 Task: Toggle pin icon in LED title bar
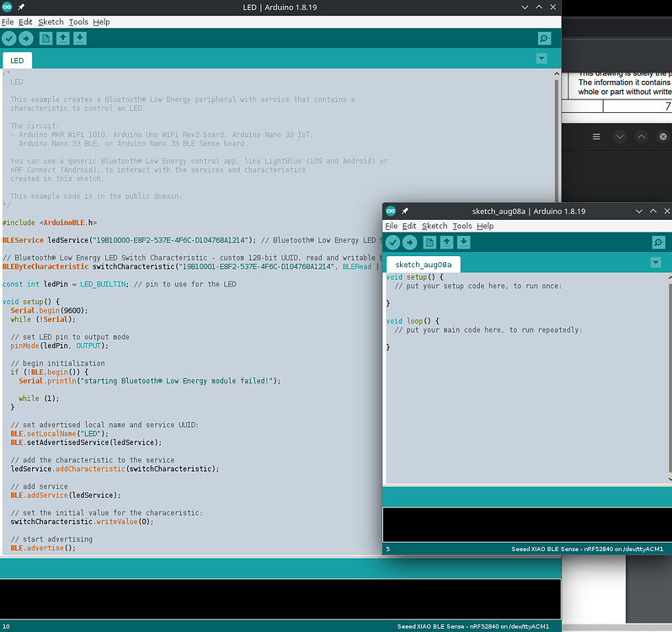click(x=22, y=7)
